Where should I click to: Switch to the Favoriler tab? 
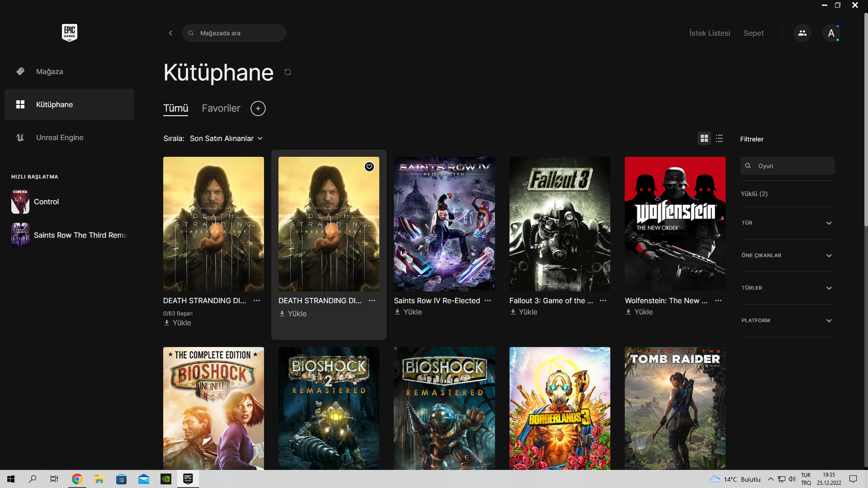[x=221, y=108]
